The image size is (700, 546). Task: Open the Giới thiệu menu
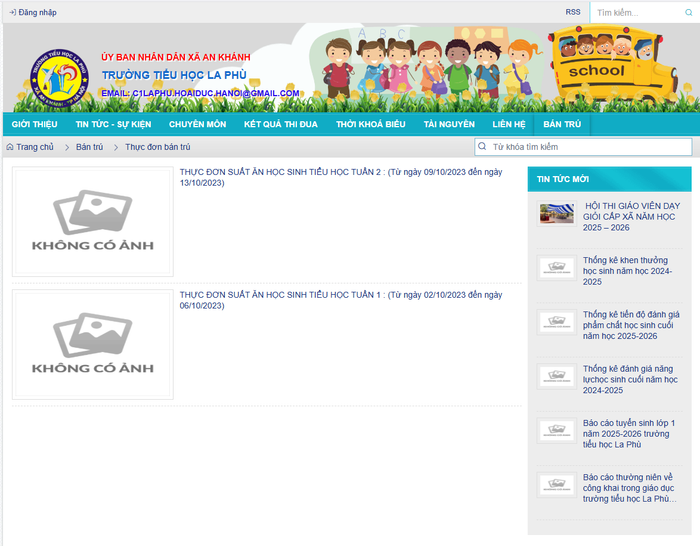click(34, 124)
